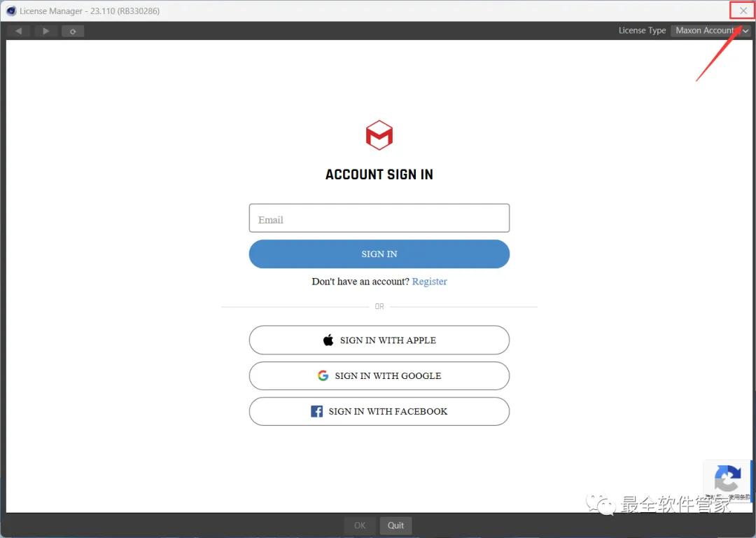Click the greyed OK button
Image resolution: width=756 pixels, height=538 pixels.
click(x=360, y=525)
